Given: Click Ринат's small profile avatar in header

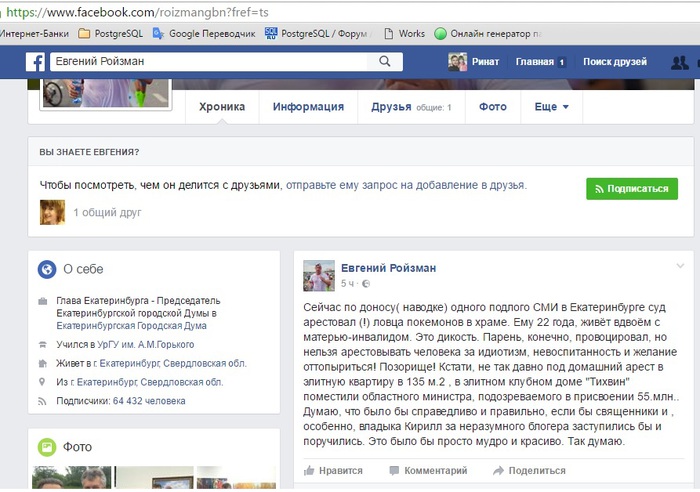Looking at the screenshot, I should [x=457, y=62].
